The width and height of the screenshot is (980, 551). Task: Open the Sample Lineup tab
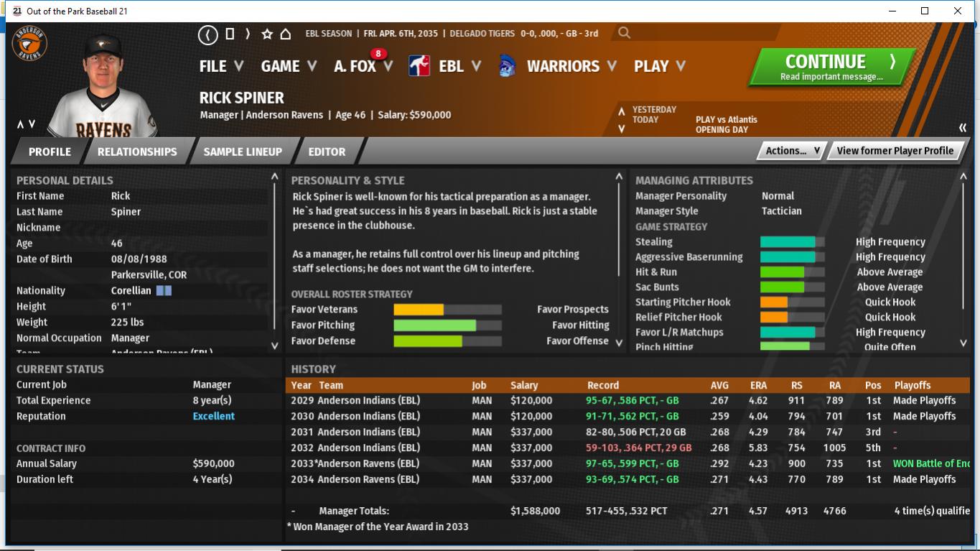(x=243, y=152)
